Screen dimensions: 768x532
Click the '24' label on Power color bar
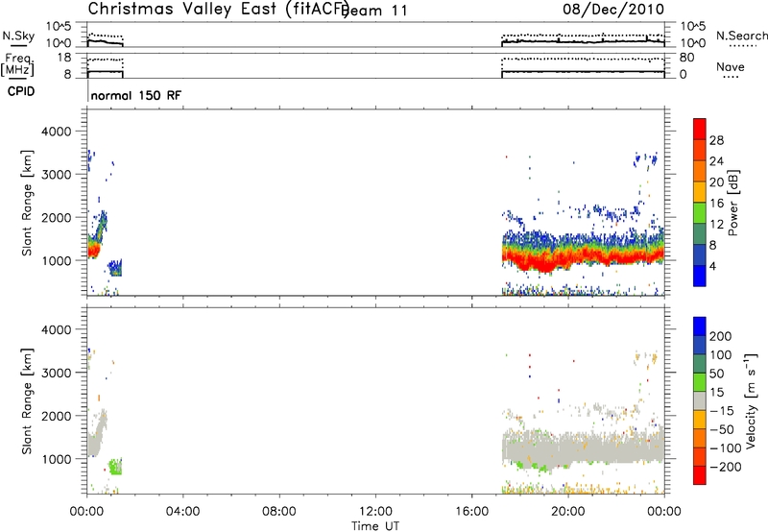(x=716, y=161)
